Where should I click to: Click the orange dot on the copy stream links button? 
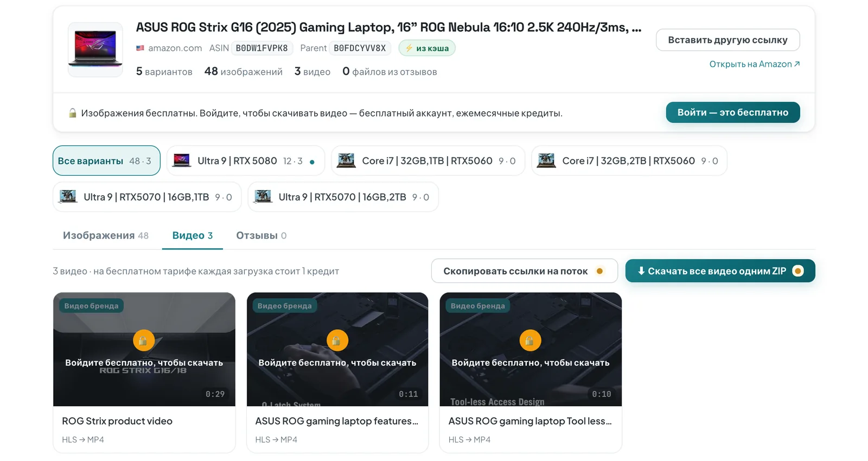coord(599,271)
